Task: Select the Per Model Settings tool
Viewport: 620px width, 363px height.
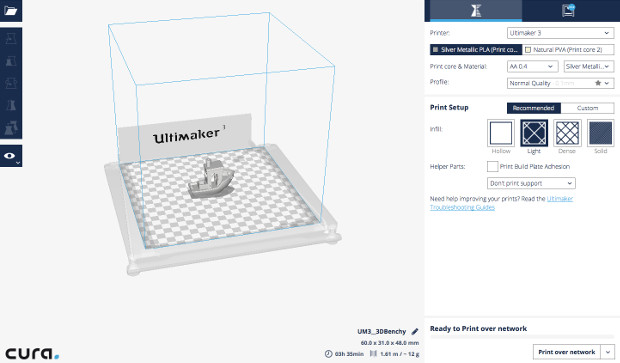Action: [11, 128]
